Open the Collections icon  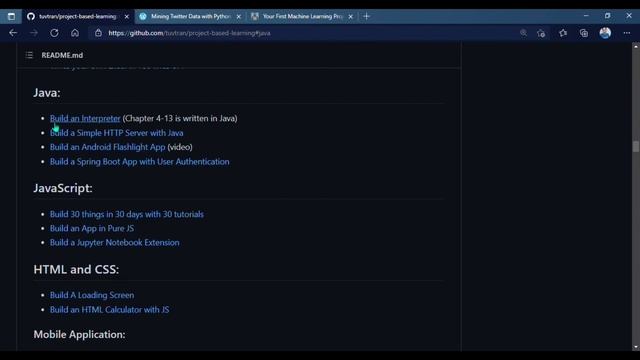click(584, 33)
